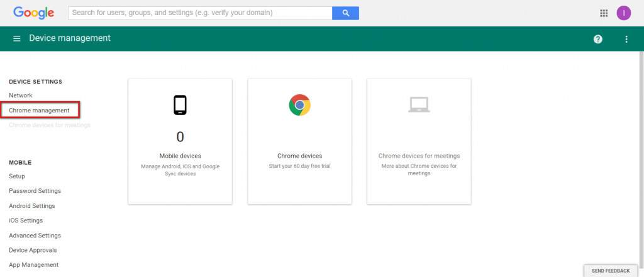Screen dimensions: 644x277
Task: Click the Device management page title
Action: [70, 38]
